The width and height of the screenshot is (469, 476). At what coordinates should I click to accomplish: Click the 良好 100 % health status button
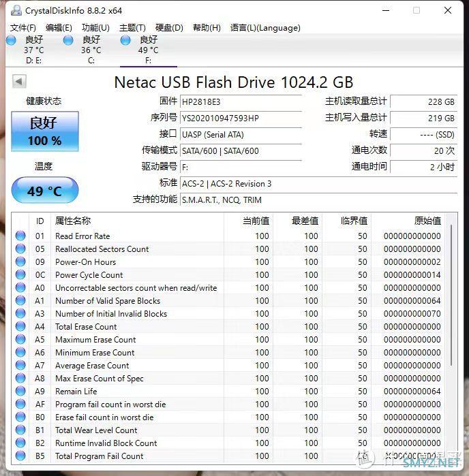pyautogui.click(x=45, y=131)
